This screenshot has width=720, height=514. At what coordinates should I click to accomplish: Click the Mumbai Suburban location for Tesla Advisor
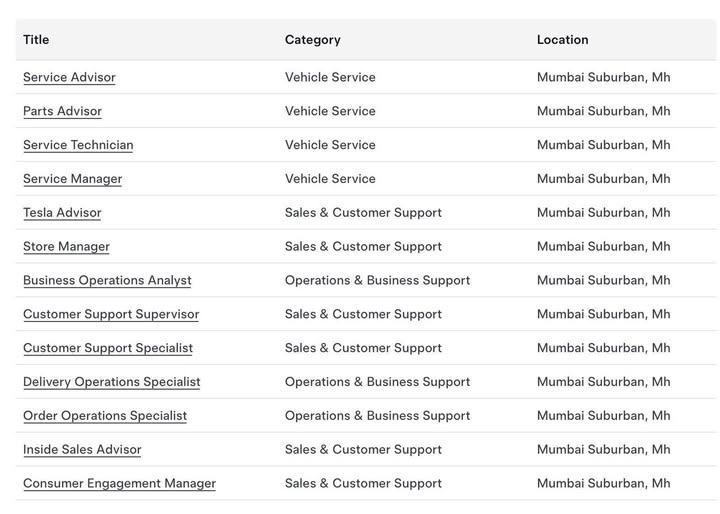[x=603, y=213]
